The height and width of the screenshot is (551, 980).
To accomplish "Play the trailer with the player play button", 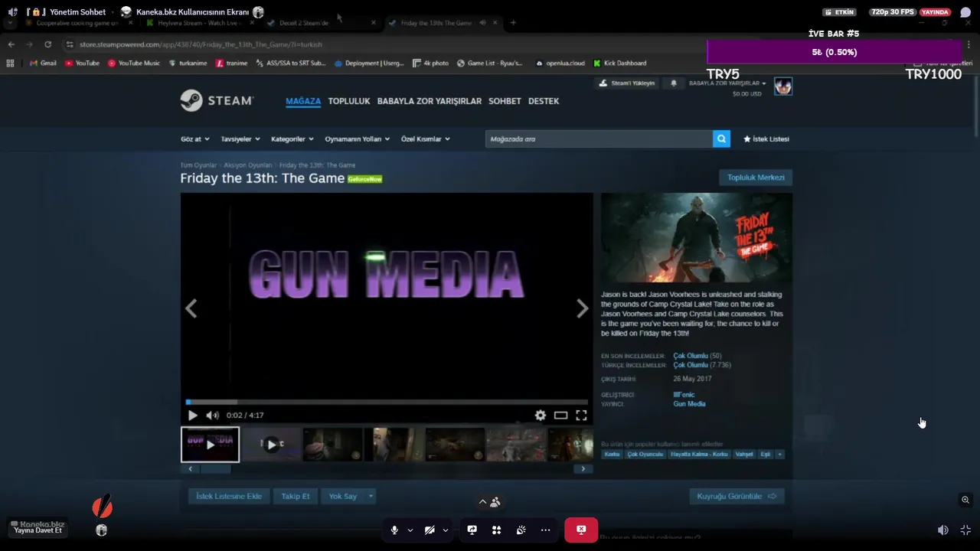I will 192,415.
